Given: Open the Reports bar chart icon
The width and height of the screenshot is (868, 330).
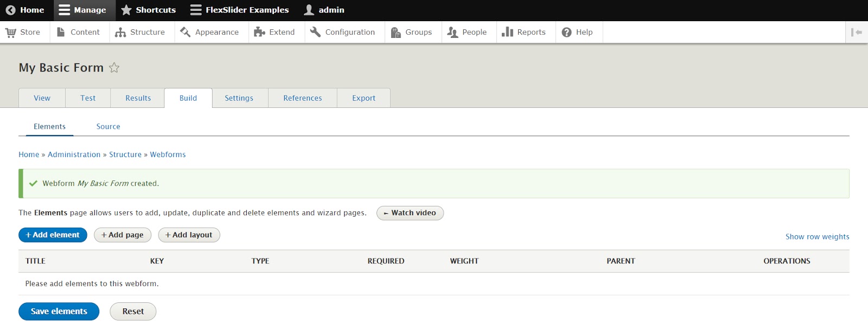Looking at the screenshot, I should (x=507, y=33).
